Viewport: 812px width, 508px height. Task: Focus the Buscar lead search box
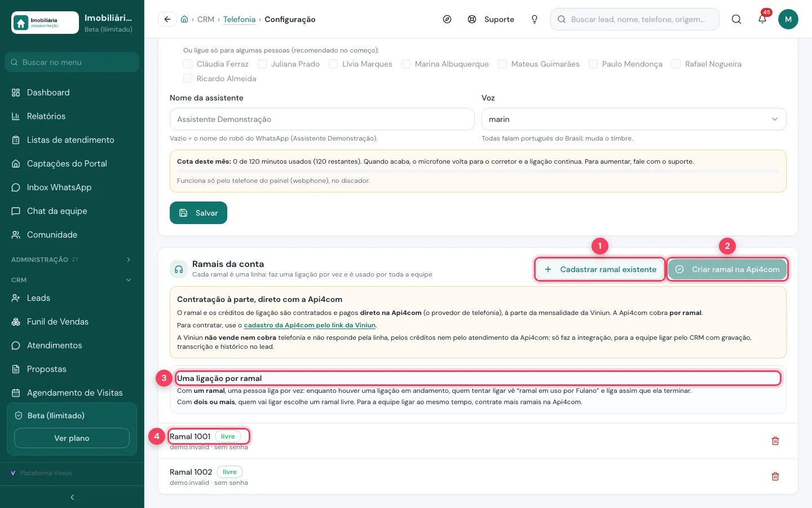pos(635,19)
